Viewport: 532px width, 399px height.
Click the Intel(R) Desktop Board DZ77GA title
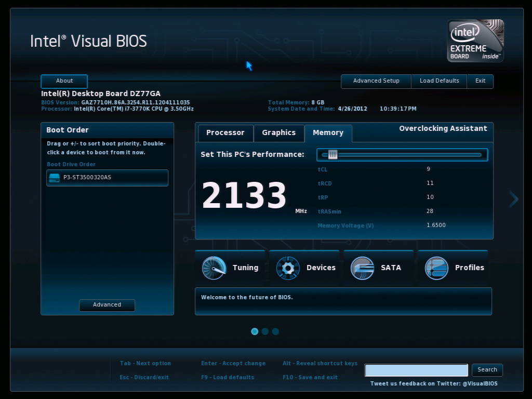point(101,94)
